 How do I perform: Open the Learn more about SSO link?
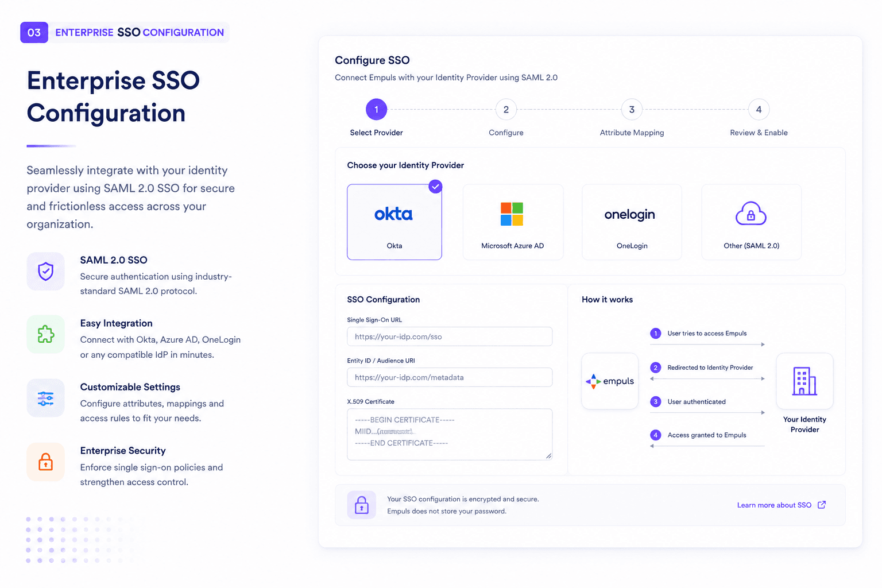tap(774, 505)
